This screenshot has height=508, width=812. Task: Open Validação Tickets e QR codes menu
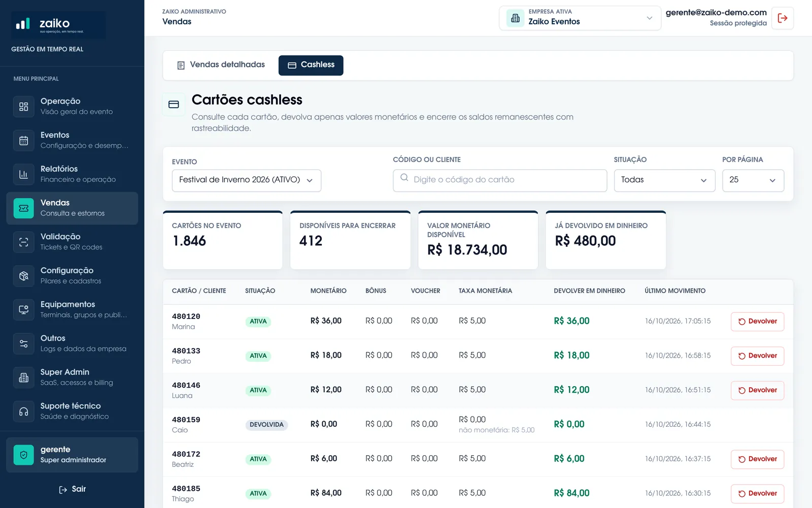[72, 242]
